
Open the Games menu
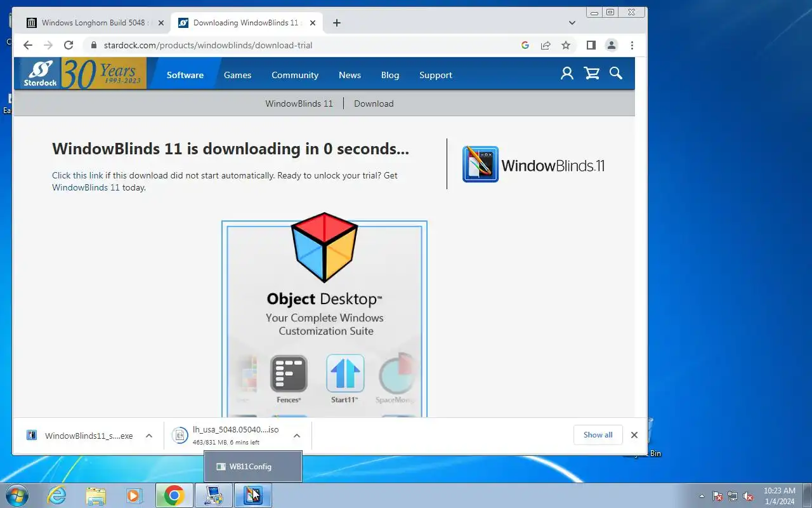(x=238, y=75)
